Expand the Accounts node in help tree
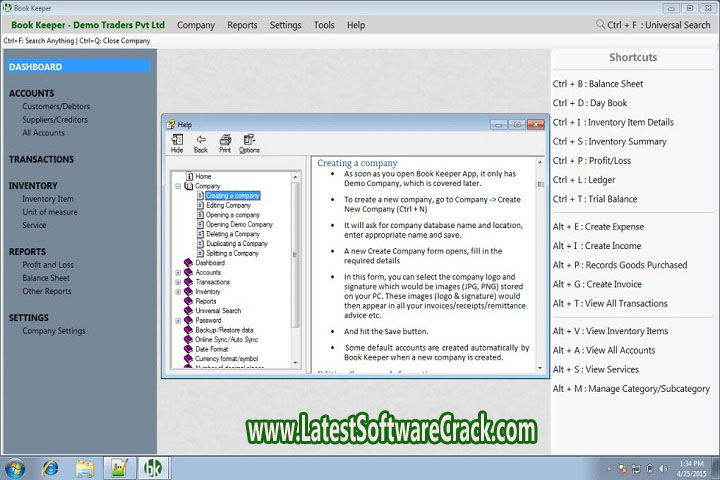This screenshot has width=720, height=480. coord(178,272)
